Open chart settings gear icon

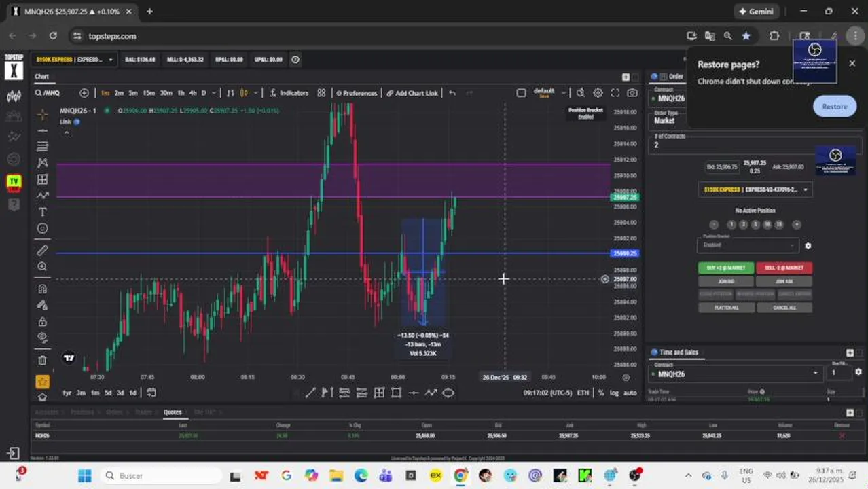[598, 93]
